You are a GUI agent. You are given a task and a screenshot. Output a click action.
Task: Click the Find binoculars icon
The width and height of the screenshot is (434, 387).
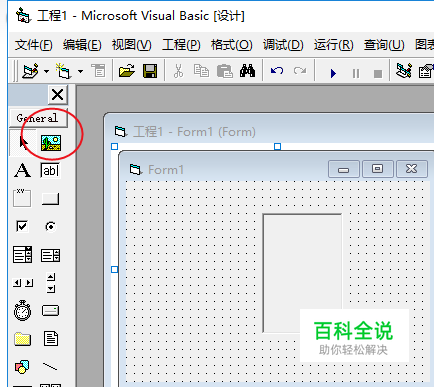[247, 71]
